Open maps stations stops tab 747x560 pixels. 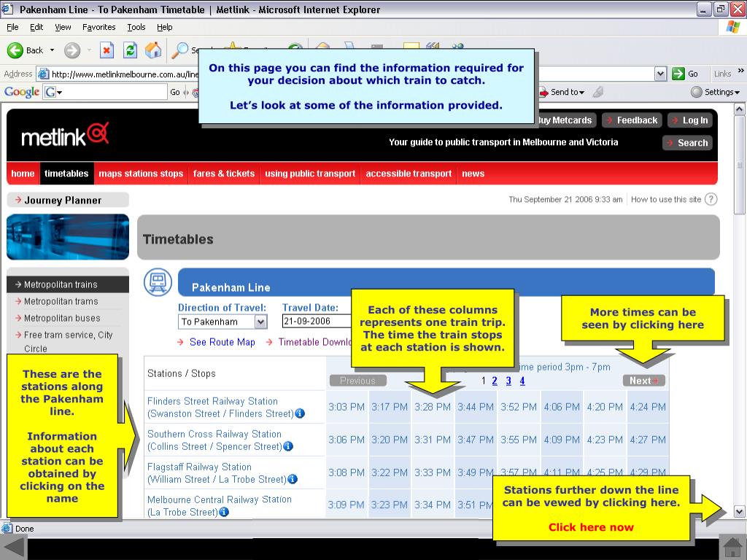click(x=141, y=174)
